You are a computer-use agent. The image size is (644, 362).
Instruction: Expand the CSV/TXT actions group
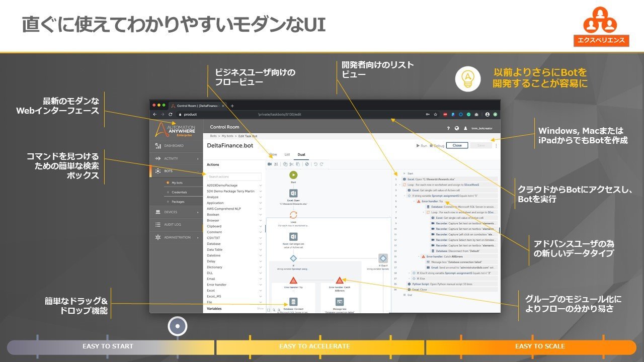234,238
